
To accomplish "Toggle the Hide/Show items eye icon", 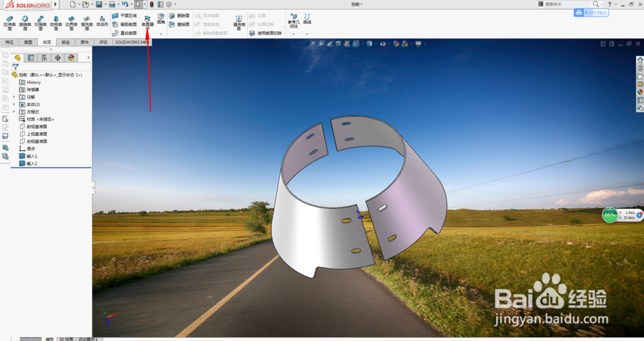I will point(383,44).
